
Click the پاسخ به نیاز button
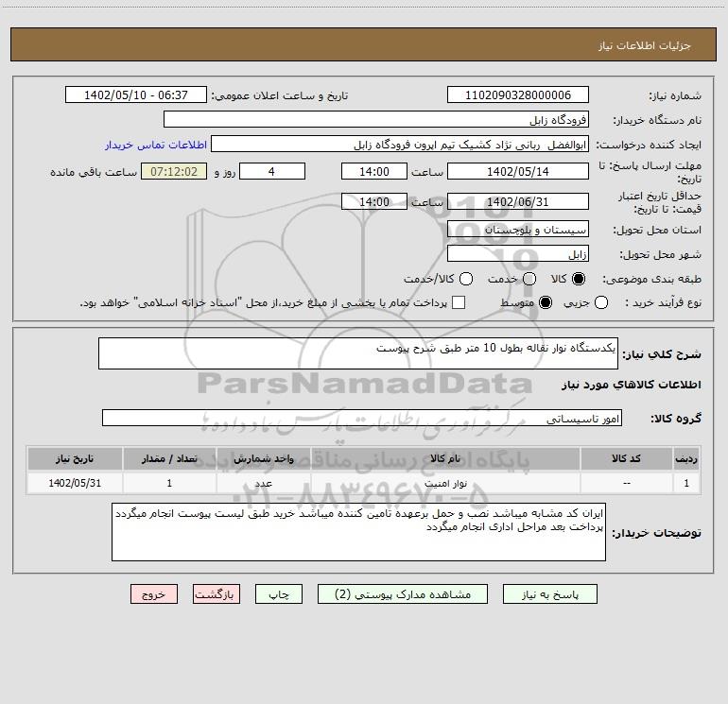549,594
